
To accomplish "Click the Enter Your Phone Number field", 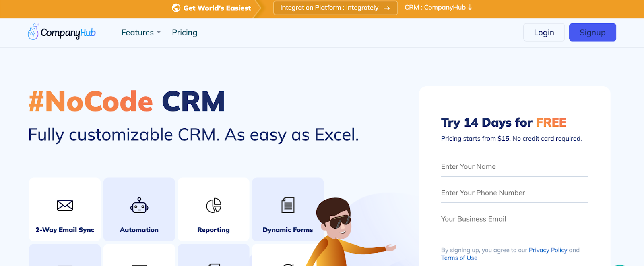I will [514, 193].
